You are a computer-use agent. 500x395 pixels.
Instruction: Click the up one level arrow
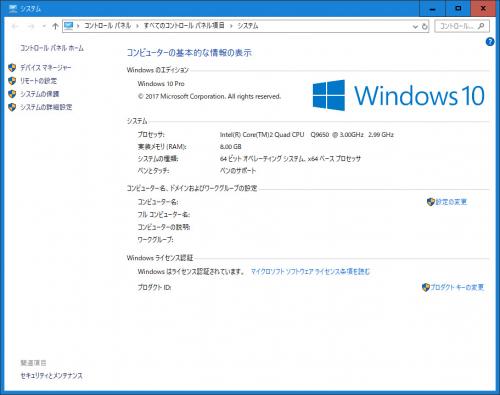(55, 26)
